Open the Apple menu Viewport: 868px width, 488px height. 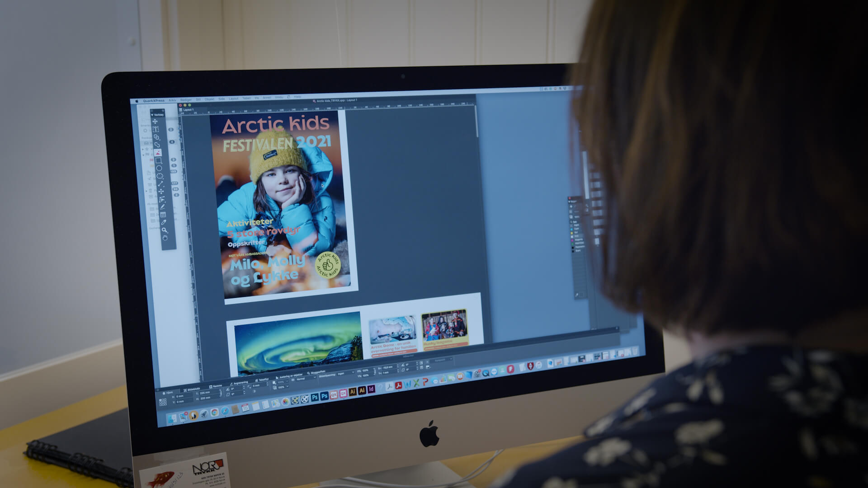pyautogui.click(x=137, y=101)
